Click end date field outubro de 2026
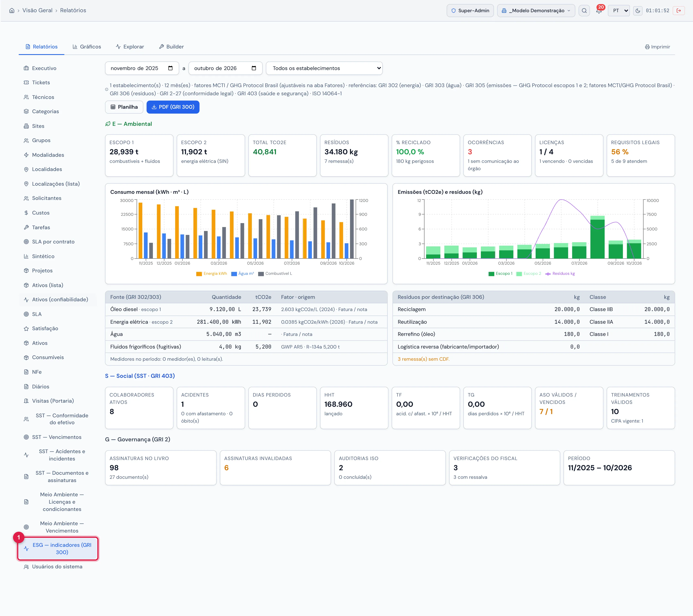 [225, 68]
